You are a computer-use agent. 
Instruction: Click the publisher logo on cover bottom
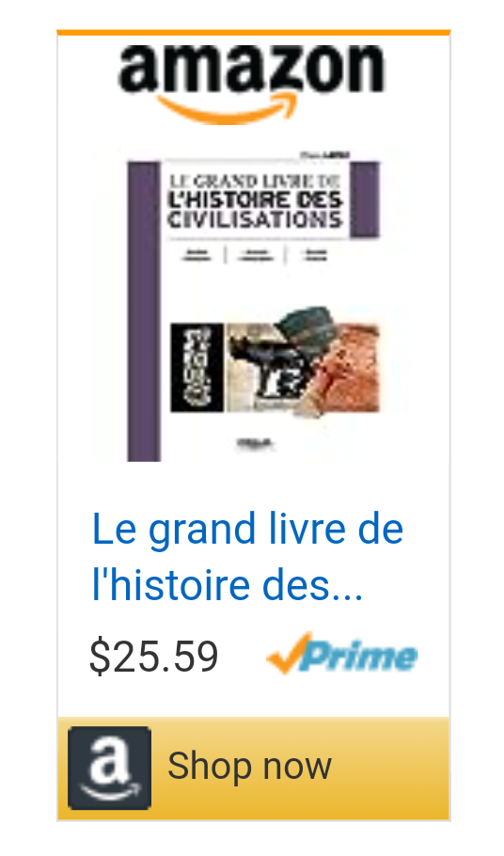click(255, 444)
